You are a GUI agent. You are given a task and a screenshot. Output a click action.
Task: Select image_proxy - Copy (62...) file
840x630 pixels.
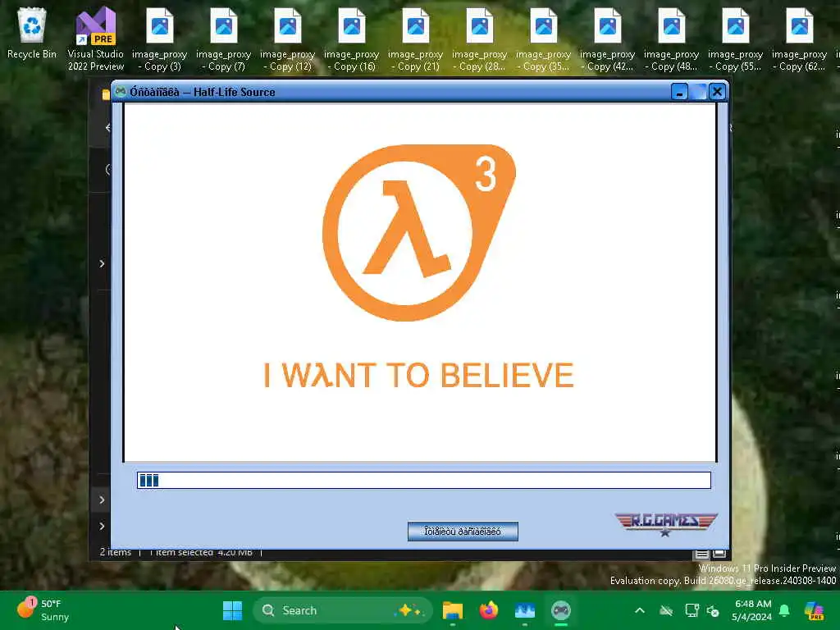pos(799,39)
